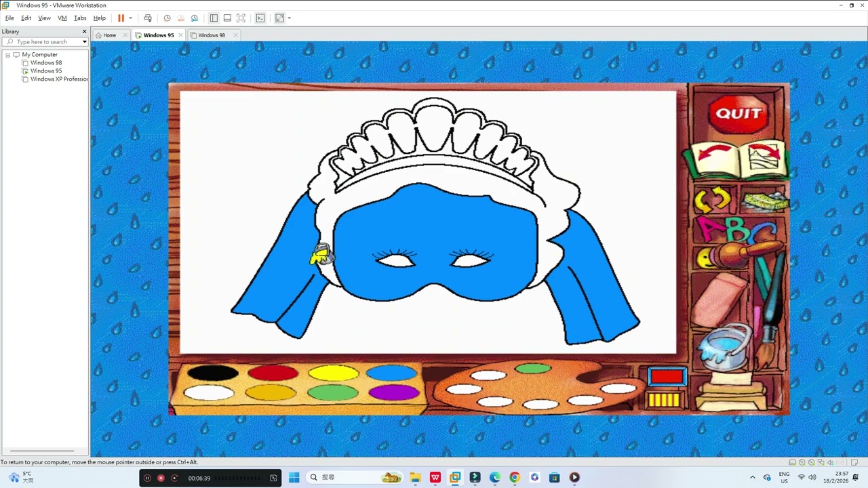868x488 pixels.
Task: Open the Windows Start menu
Action: click(294, 478)
